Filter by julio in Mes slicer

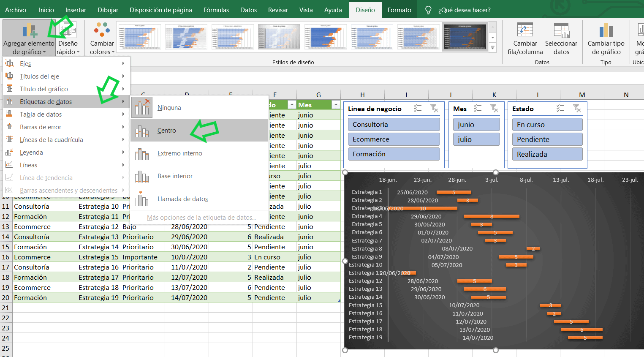(476, 139)
